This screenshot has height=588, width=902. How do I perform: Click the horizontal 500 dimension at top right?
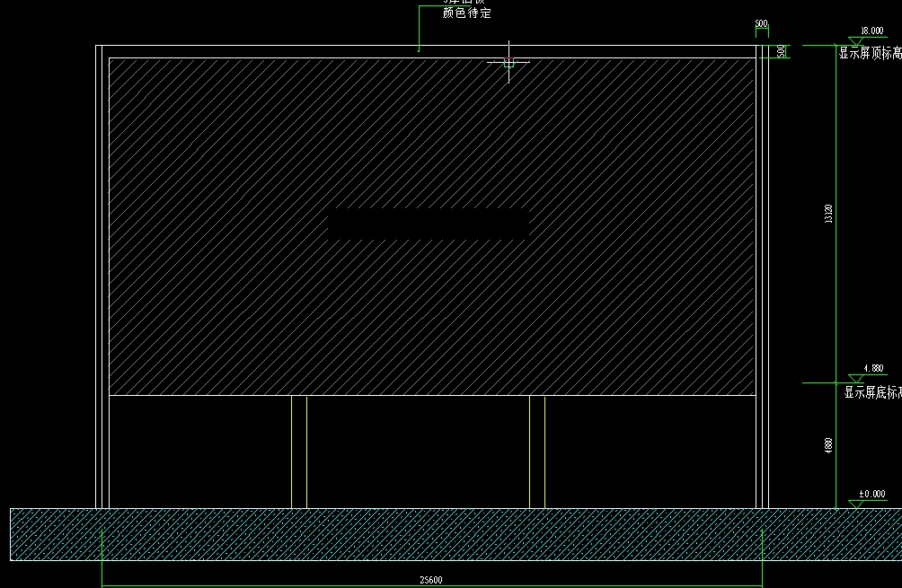click(761, 23)
